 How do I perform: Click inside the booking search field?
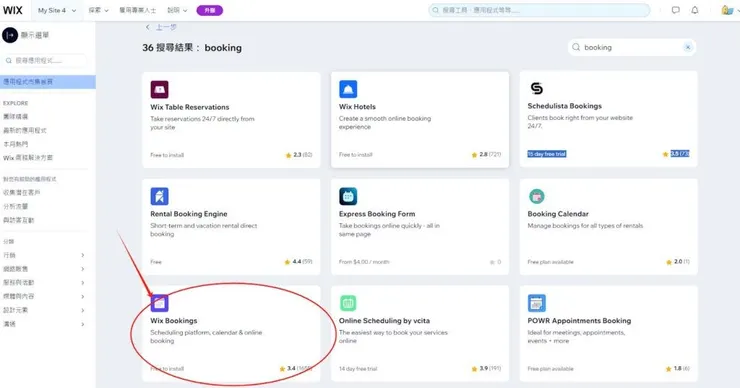point(631,47)
